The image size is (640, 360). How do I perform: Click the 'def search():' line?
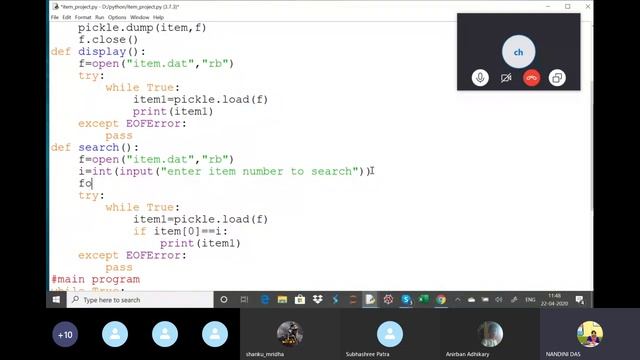[95, 147]
